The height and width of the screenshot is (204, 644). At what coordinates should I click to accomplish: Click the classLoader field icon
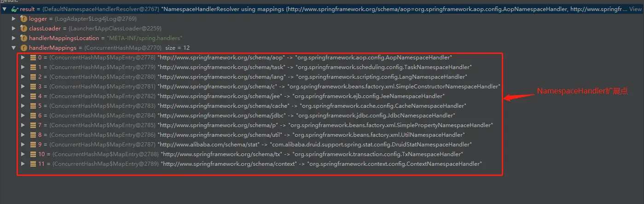[x=23, y=29]
